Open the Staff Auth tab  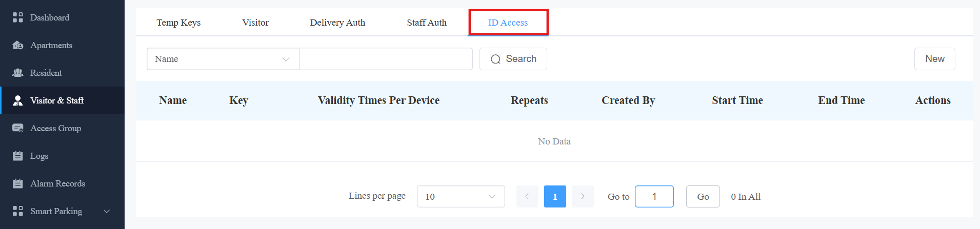[x=427, y=23]
